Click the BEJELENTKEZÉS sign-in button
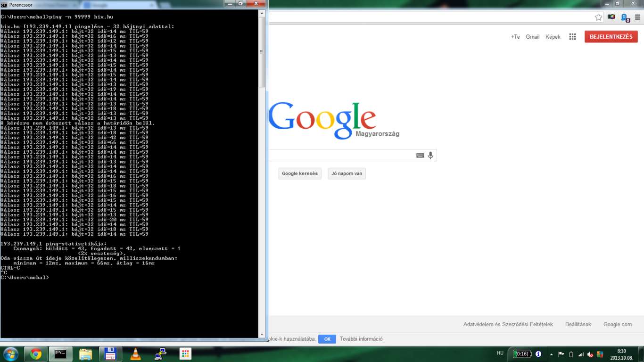644x362 pixels. tap(611, 37)
